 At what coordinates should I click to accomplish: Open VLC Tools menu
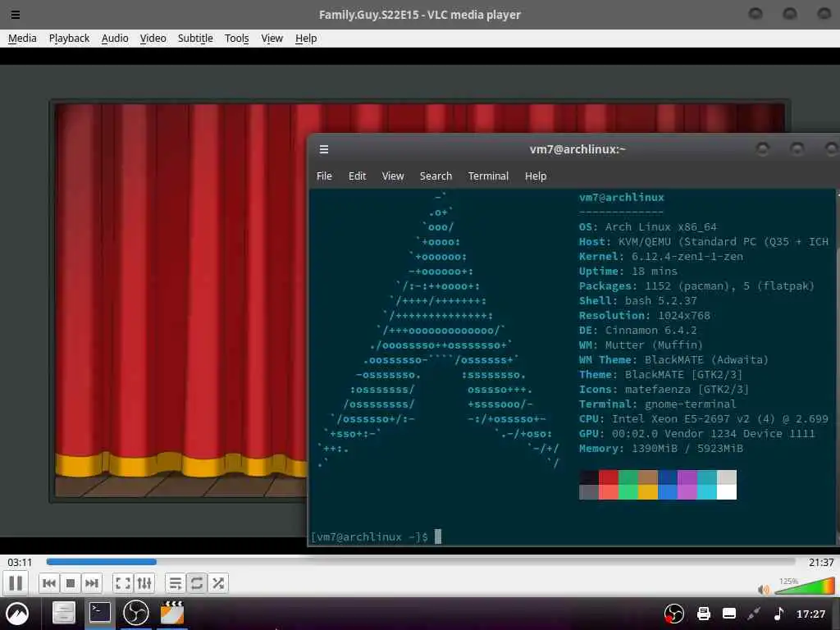(x=236, y=38)
